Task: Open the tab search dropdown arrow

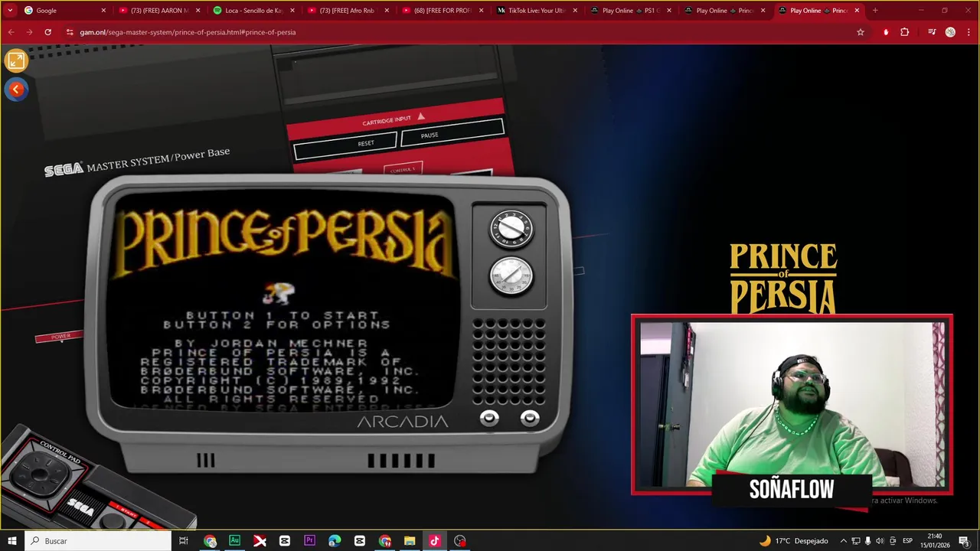Action: (x=10, y=11)
